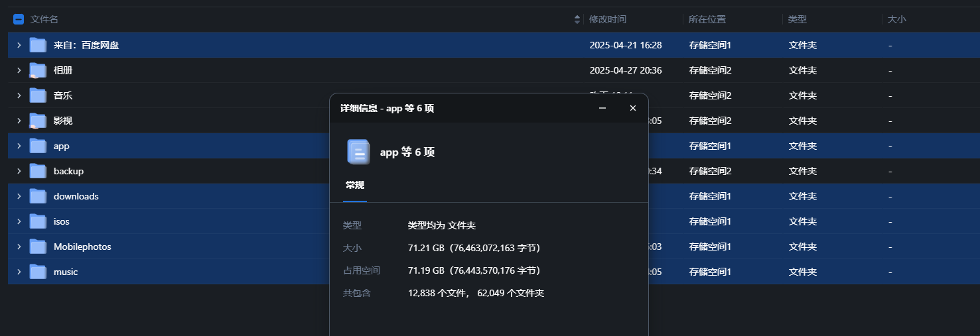Viewport: 980px width, 336px height.
Task: Expand the music folder row
Action: pyautogui.click(x=19, y=272)
